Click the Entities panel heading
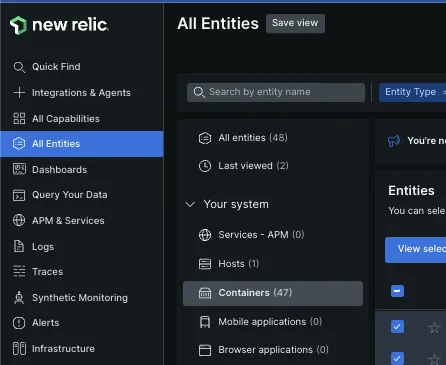 coord(411,191)
